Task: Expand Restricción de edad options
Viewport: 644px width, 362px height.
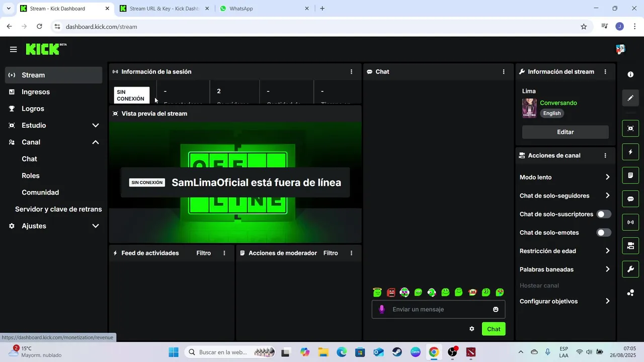Action: click(607, 251)
